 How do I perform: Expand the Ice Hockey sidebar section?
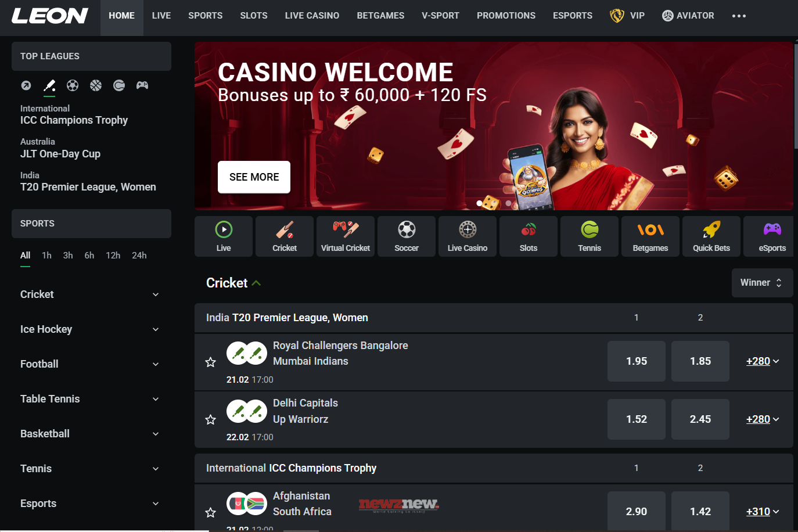tap(90, 329)
